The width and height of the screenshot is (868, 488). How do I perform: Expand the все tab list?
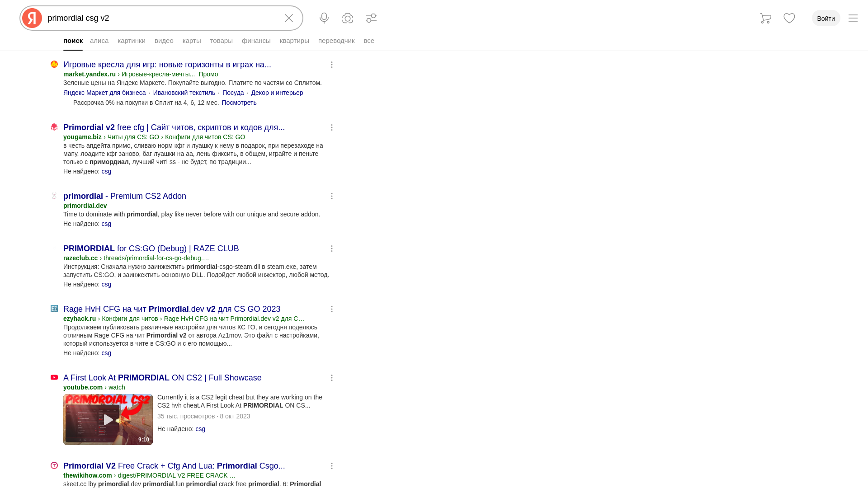pyautogui.click(x=369, y=41)
